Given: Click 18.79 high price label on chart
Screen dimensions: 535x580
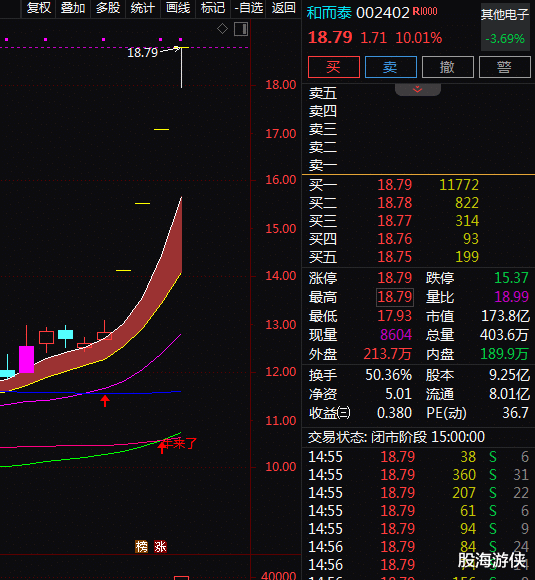Looking at the screenshot, I should pyautogui.click(x=142, y=53).
